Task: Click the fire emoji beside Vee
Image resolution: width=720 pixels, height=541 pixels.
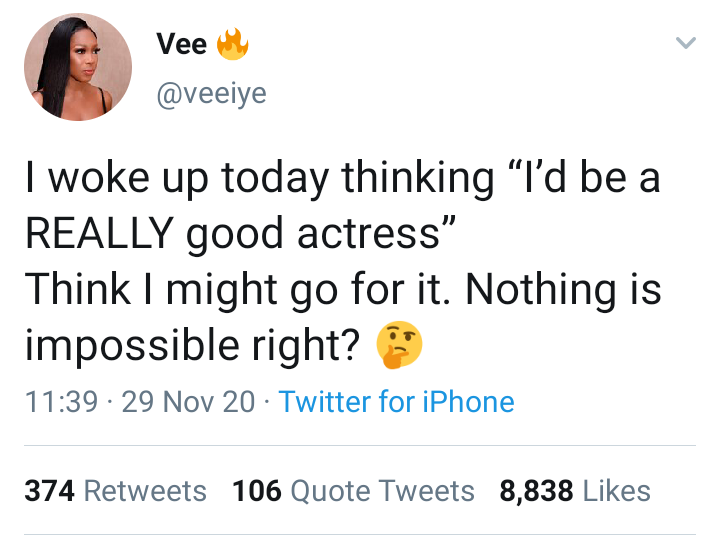Action: click(233, 44)
